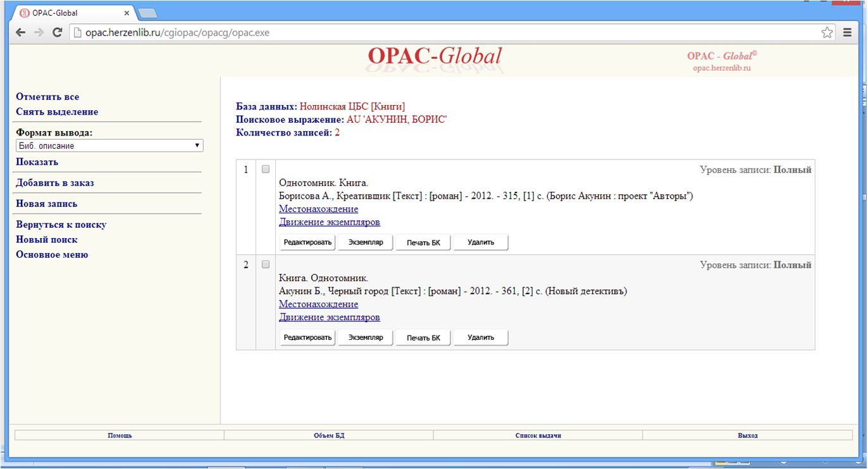Click Выход in the footer bar
Viewport: 868px width, 469px height.
click(x=747, y=435)
